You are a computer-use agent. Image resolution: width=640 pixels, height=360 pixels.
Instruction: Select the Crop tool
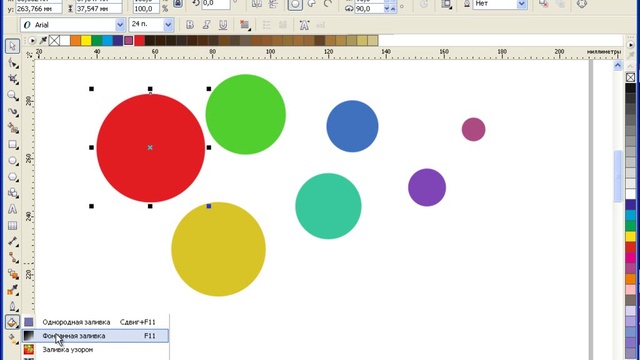tap(13, 79)
